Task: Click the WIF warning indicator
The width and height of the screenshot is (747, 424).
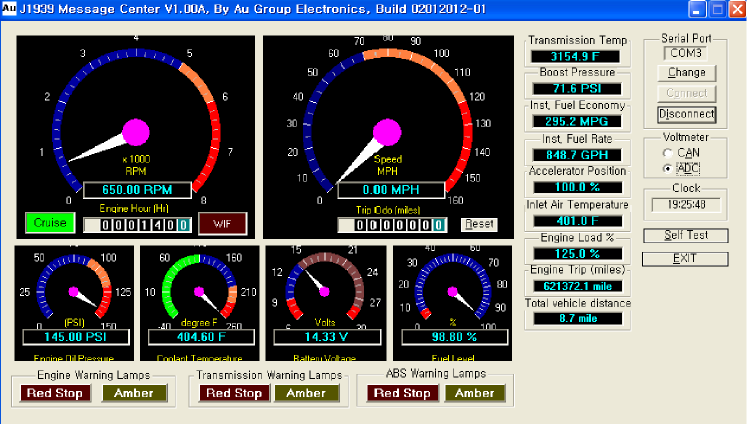Action: pyautogui.click(x=220, y=222)
